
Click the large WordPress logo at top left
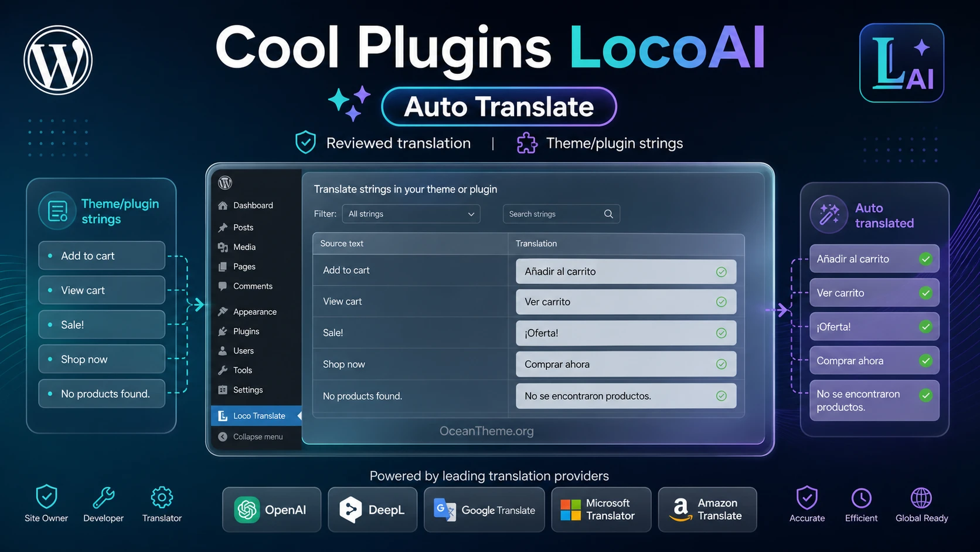point(58,60)
